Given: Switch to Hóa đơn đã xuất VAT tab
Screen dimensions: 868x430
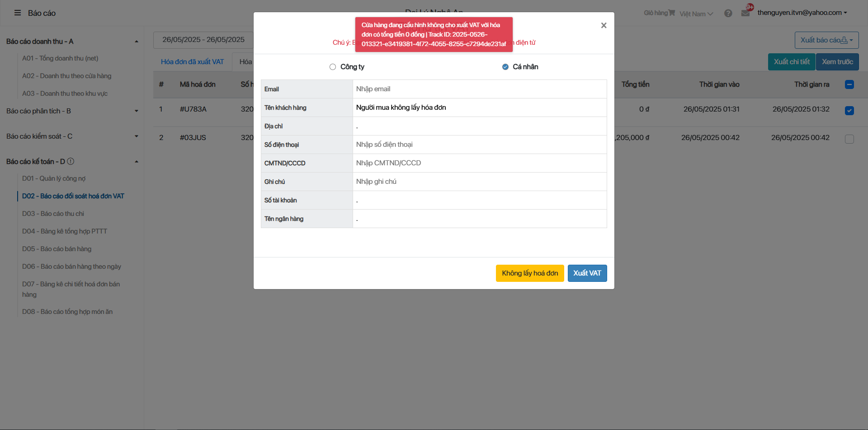Looking at the screenshot, I should (192, 62).
